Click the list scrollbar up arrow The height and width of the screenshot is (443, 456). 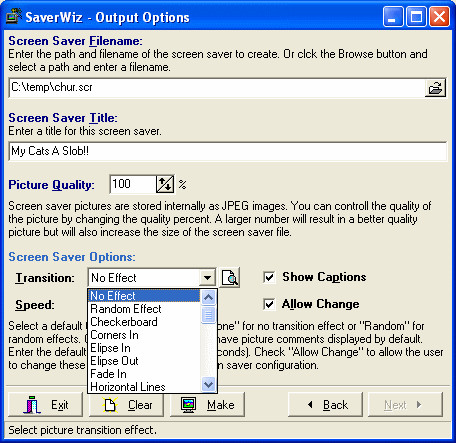pyautogui.click(x=209, y=297)
